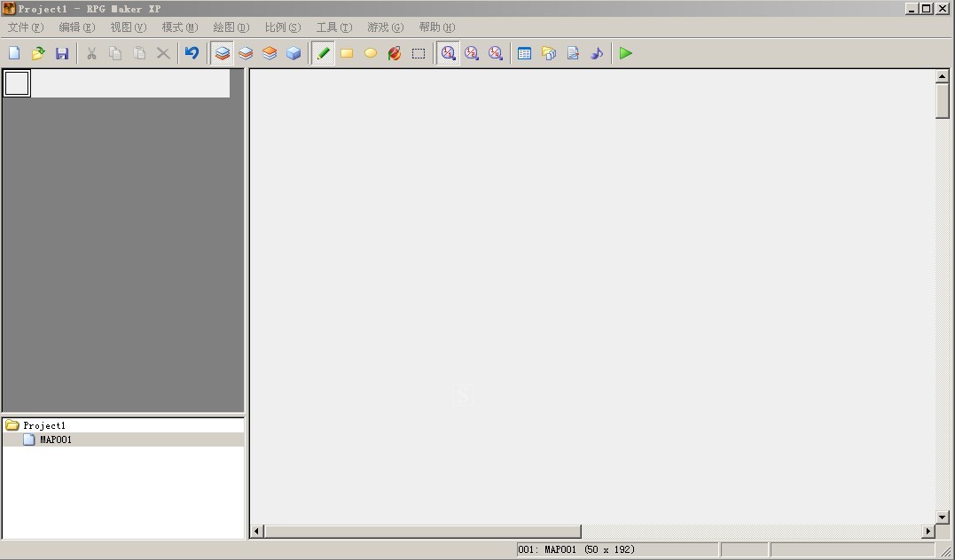The image size is (955, 560).
Task: Activate the dashed Selection tool
Action: coord(418,53)
